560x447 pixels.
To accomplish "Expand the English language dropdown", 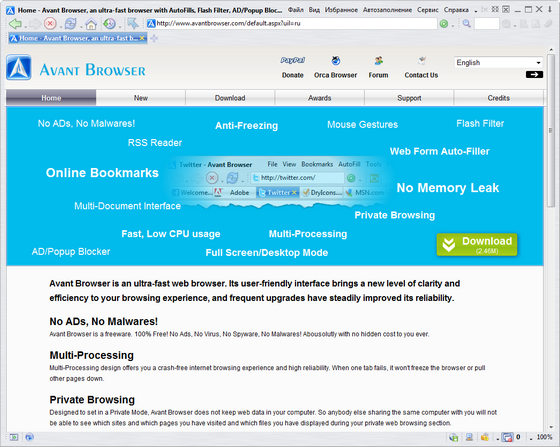I will click(x=499, y=62).
